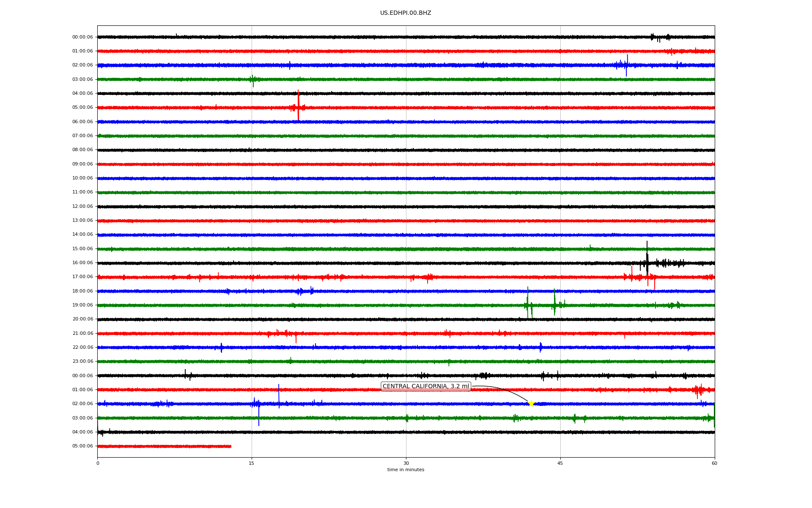812x508 pixels.
Task: Click the 15 tick label on the x-axis
Action: click(x=252, y=463)
